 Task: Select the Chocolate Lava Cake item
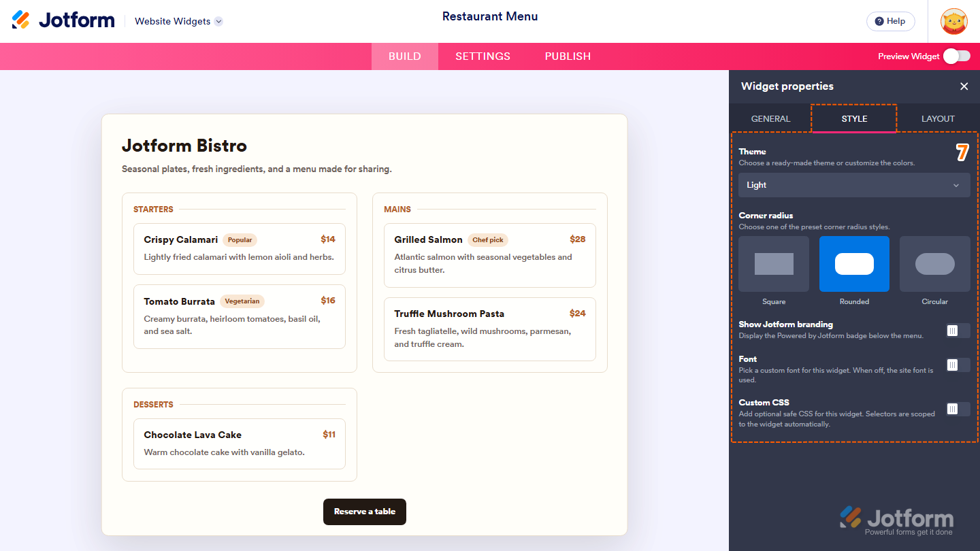pos(240,444)
